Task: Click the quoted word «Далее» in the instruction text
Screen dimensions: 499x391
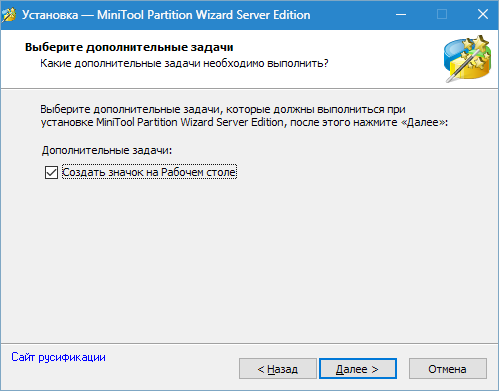Action: click(423, 122)
